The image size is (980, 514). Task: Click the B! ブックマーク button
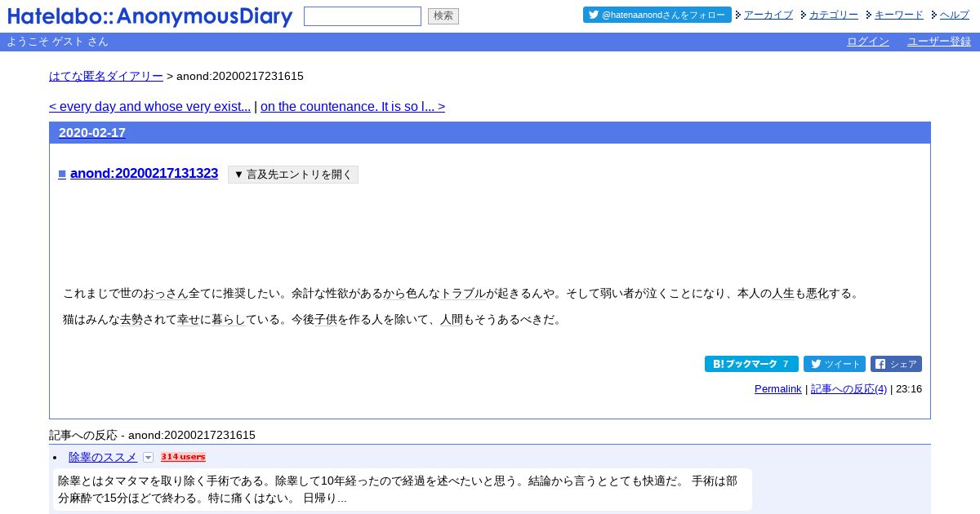pyautogui.click(x=751, y=364)
